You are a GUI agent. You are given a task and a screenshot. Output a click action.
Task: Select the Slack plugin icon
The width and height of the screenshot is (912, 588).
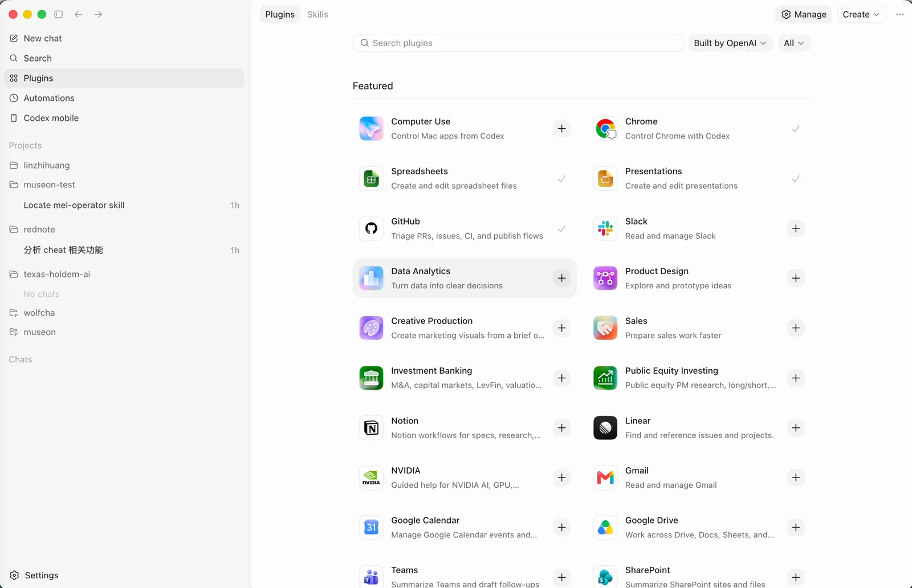605,228
